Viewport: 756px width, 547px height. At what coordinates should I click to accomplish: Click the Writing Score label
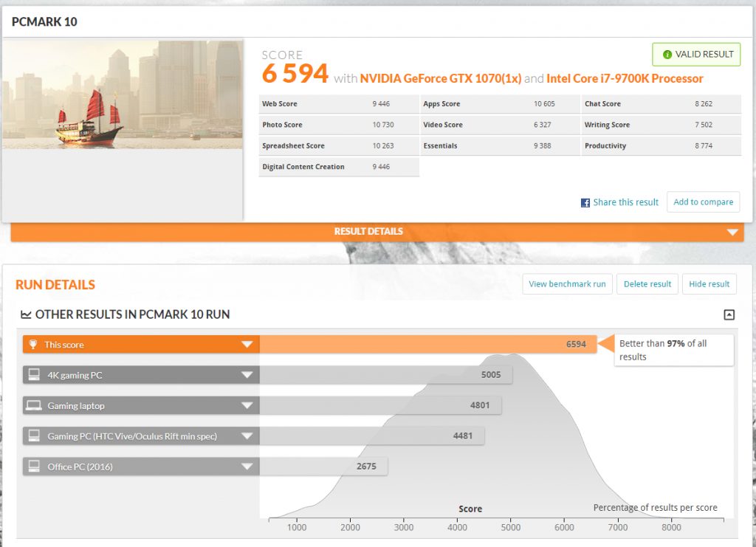(x=607, y=125)
